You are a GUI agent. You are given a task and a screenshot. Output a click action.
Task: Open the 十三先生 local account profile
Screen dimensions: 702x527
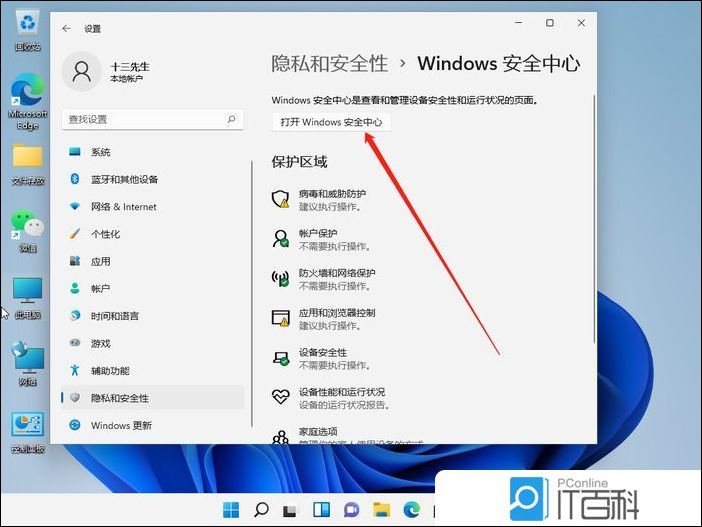(107, 72)
